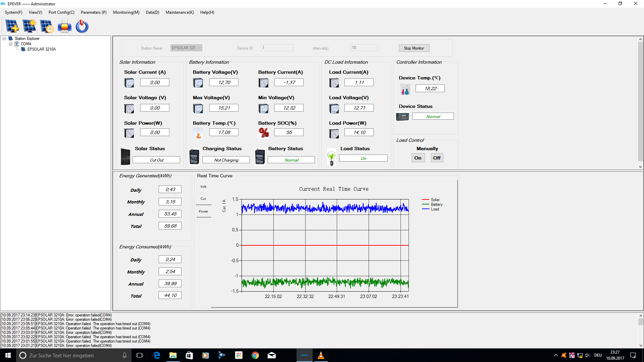Select EPSOLAR 3210A in the station tree
Screen dimensions: 644x362
[x=42, y=49]
